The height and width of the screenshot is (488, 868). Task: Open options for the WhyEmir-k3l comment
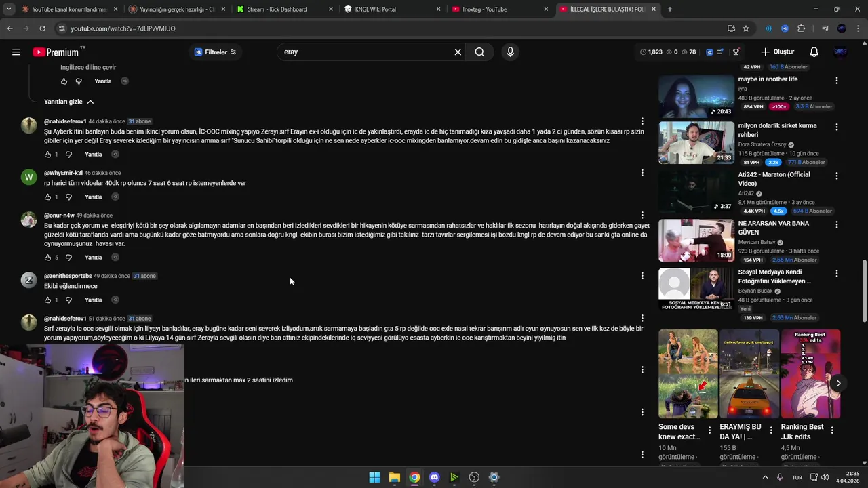(x=642, y=173)
